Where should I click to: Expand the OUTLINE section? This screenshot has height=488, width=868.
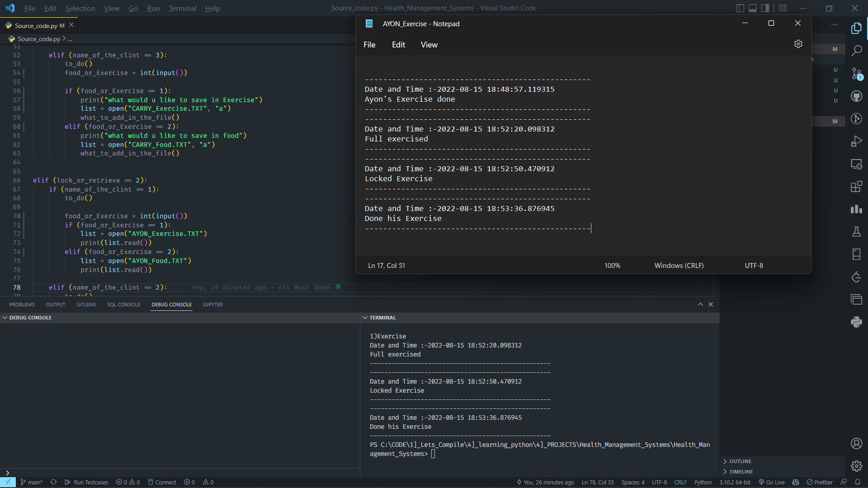coord(737,461)
